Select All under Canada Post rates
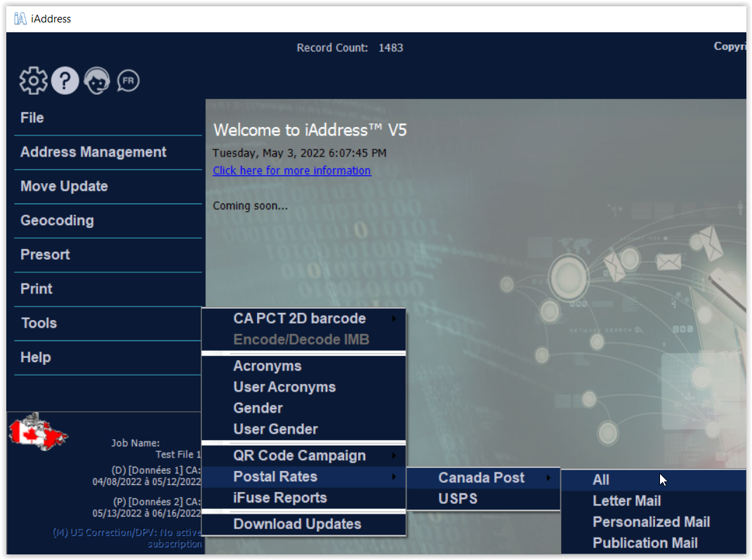The image size is (752, 560). 601,480
